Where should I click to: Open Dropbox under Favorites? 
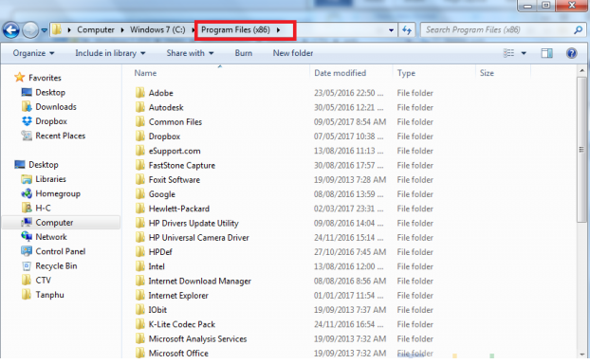[51, 121]
